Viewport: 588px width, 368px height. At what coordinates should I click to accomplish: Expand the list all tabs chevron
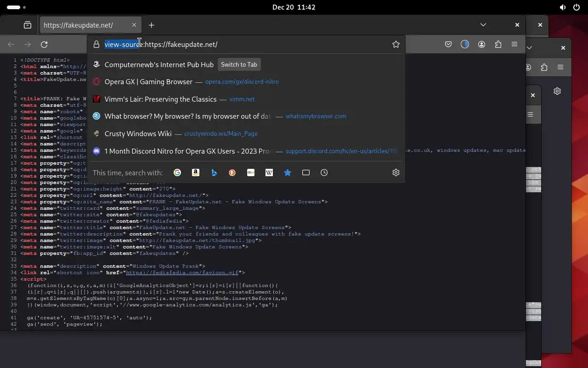tap(483, 25)
